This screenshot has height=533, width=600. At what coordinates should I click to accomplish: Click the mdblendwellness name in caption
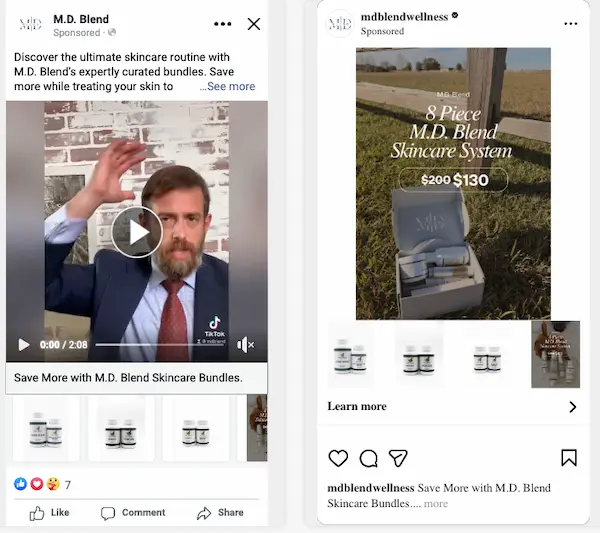tap(371, 488)
